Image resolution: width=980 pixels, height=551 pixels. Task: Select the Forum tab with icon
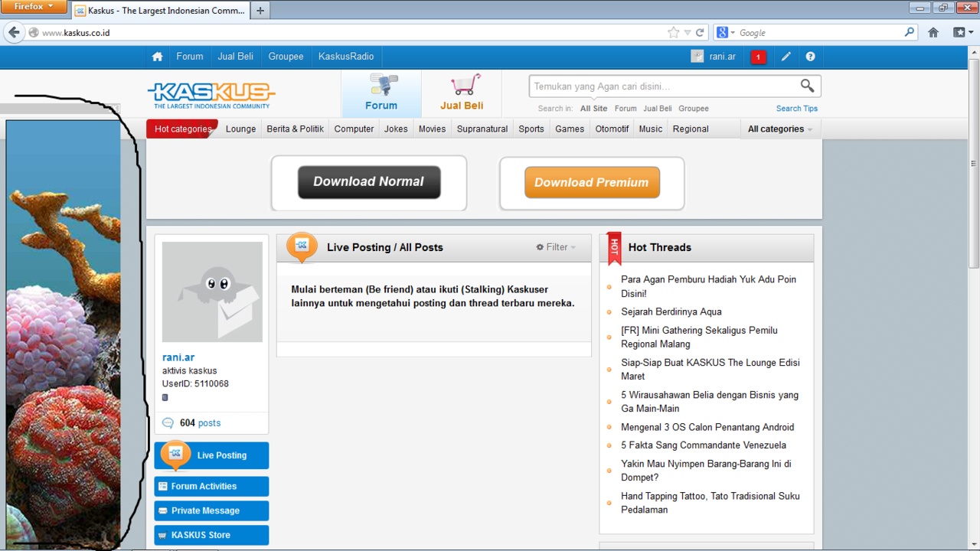(381, 93)
